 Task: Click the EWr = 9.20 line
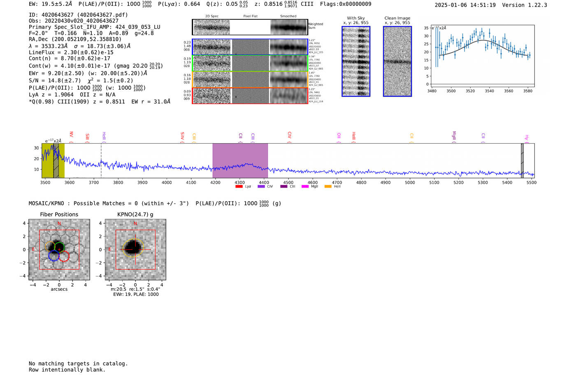click(88, 73)
